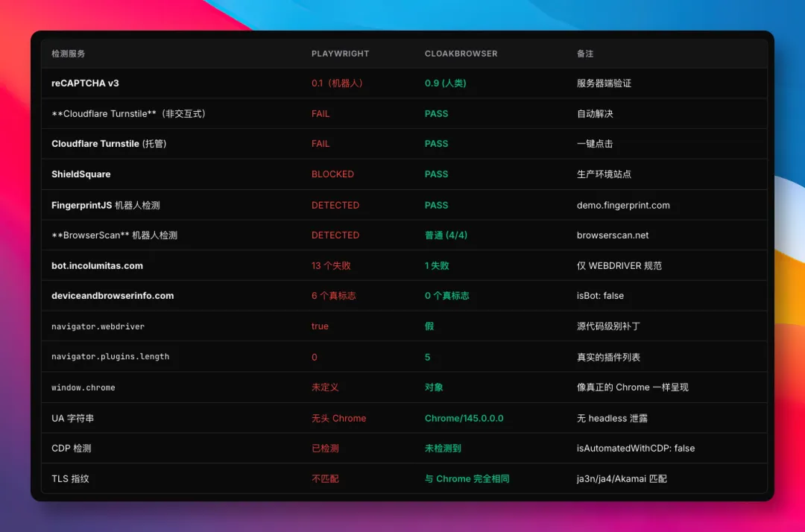Select the CDP 检测 row label

71,449
